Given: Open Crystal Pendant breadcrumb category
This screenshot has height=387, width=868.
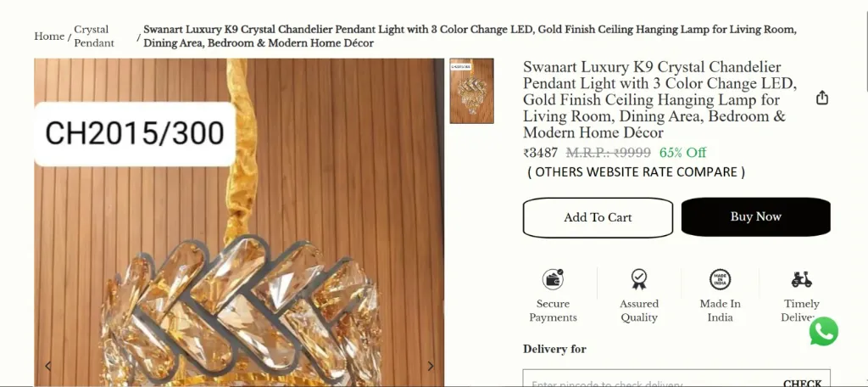Looking at the screenshot, I should tap(94, 36).
